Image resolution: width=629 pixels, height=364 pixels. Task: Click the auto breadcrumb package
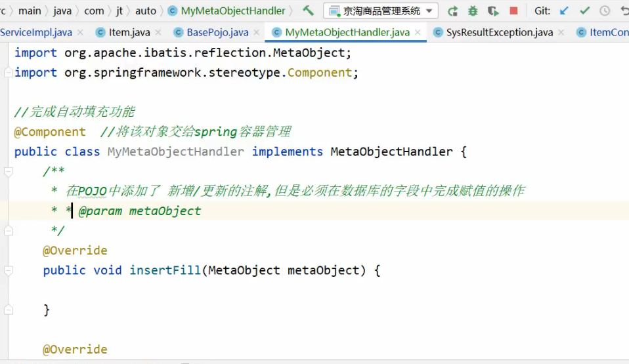tap(146, 11)
